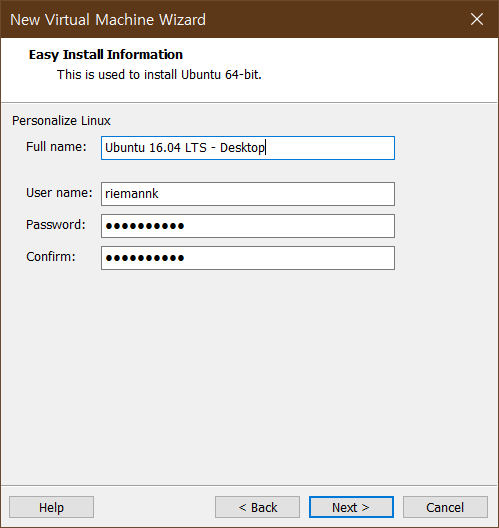Close the New Virtual Machine Wizard

pos(477,19)
